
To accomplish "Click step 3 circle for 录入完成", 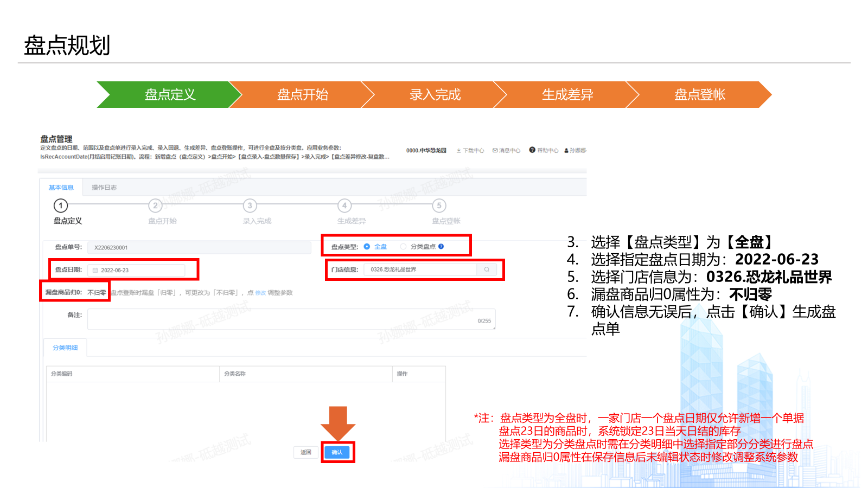I will [x=250, y=206].
